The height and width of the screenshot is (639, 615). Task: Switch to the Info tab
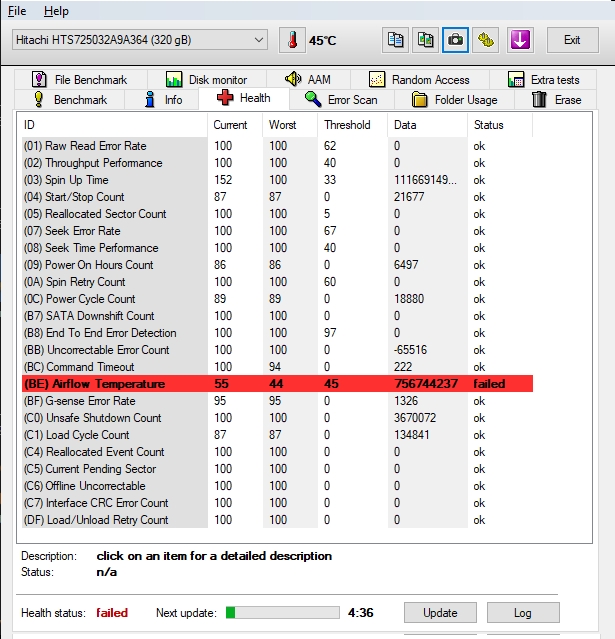pyautogui.click(x=162, y=100)
